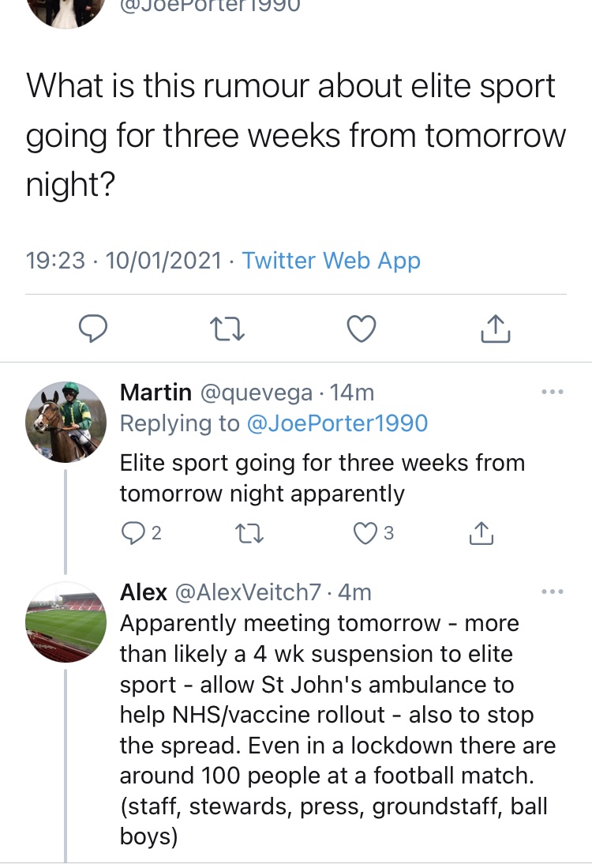Reply to Martin's tweet
This screenshot has width=592, height=868.
point(133,534)
